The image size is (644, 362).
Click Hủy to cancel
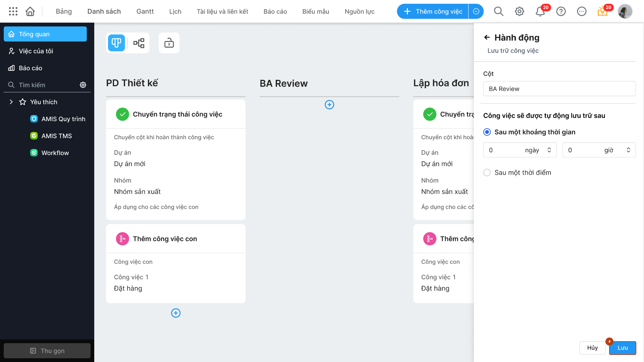pos(592,348)
